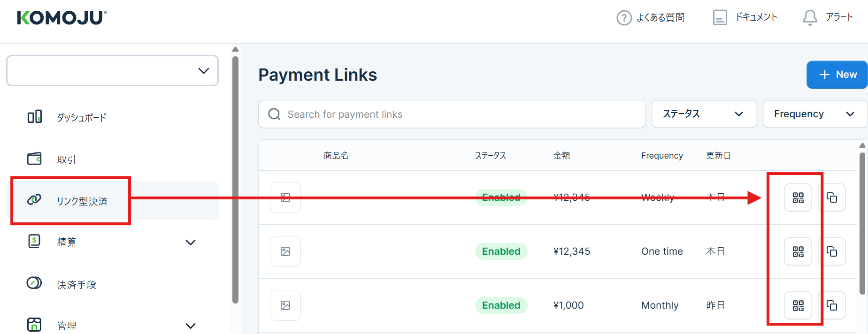
Task: Open the アラート notification bell
Action: pos(810,17)
